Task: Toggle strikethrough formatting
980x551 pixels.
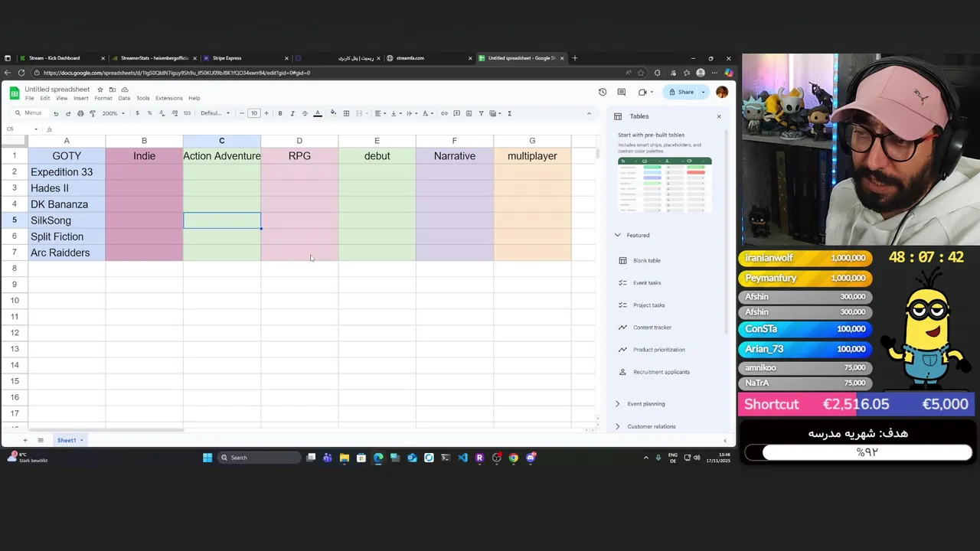Action: [305, 113]
